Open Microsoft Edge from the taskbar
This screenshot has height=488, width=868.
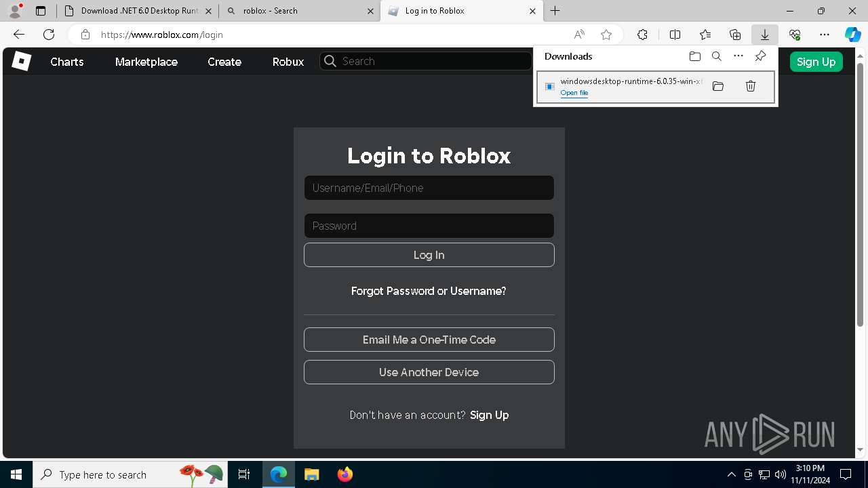(x=279, y=474)
